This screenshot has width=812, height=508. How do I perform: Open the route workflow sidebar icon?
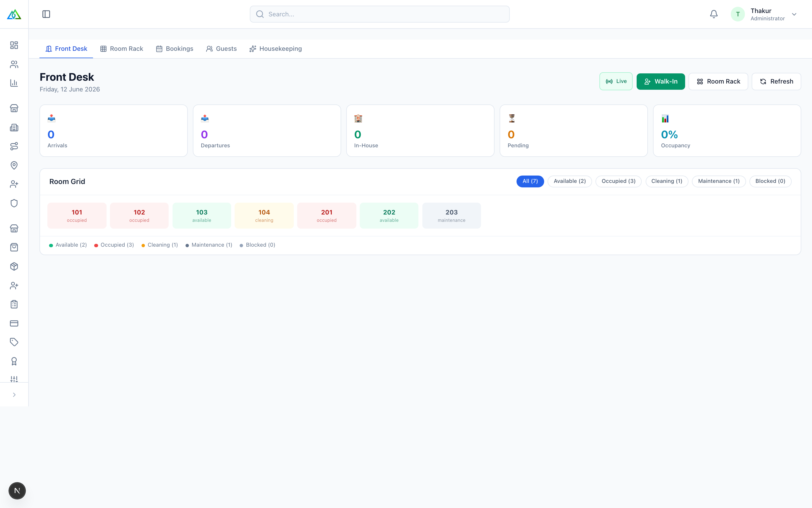[14, 146]
